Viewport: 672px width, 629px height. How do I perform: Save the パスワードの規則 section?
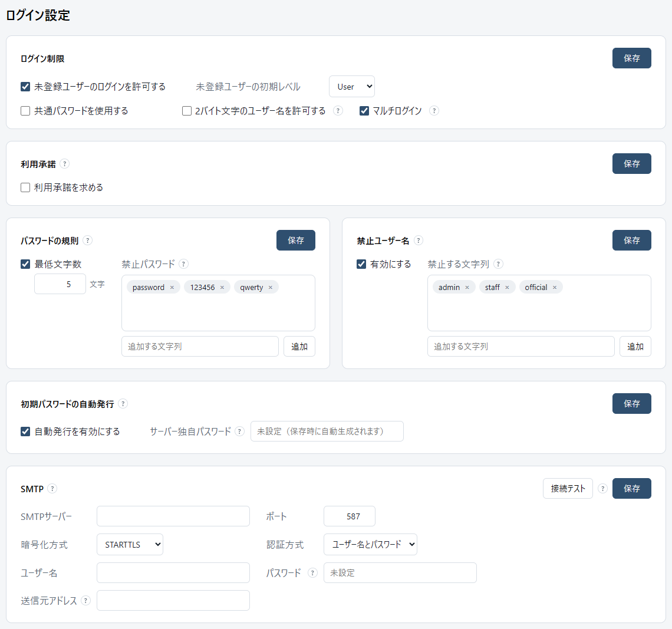click(x=296, y=241)
